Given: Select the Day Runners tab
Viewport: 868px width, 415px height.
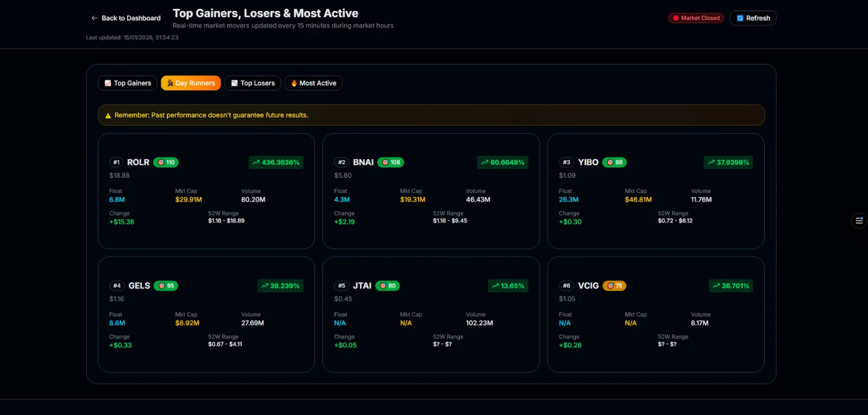Looking at the screenshot, I should (191, 83).
